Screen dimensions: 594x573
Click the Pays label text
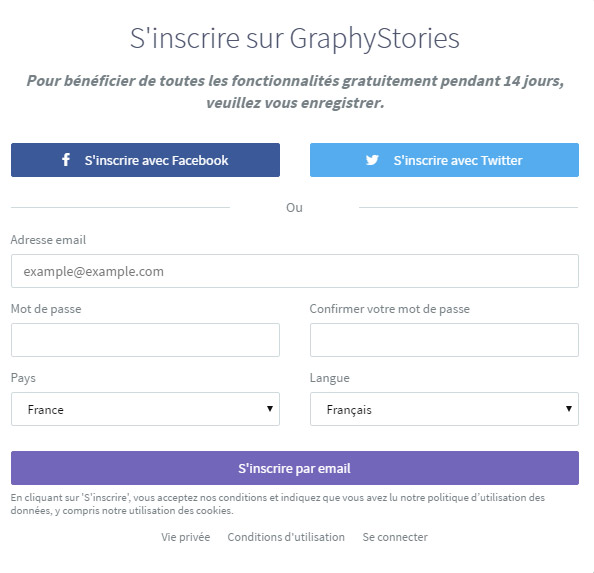23,378
